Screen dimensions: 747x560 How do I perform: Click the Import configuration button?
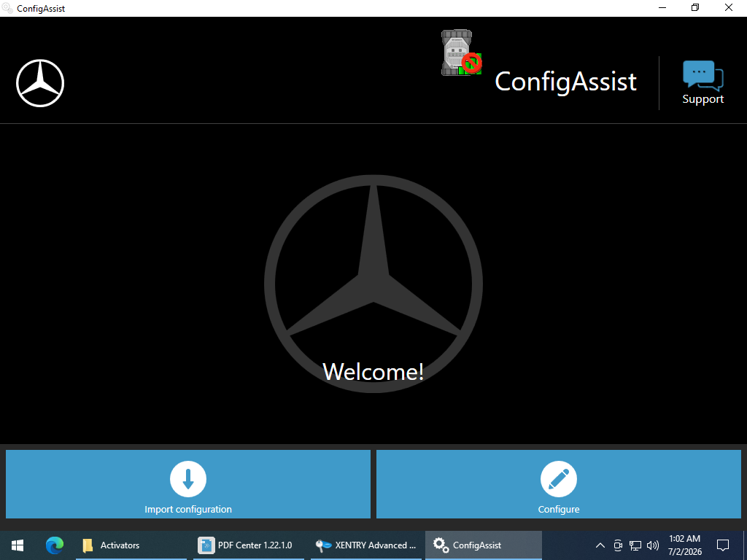(188, 484)
